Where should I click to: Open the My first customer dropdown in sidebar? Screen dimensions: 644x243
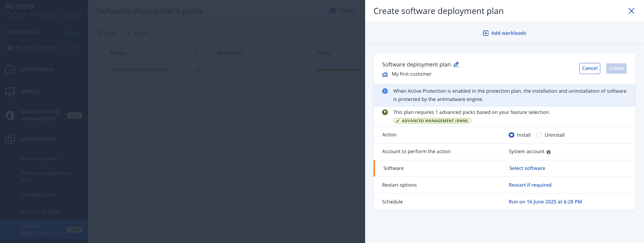coord(44,47)
